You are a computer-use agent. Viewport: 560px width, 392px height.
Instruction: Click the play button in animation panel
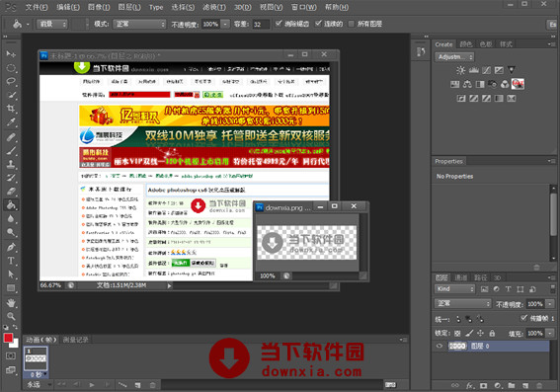pos(92,385)
